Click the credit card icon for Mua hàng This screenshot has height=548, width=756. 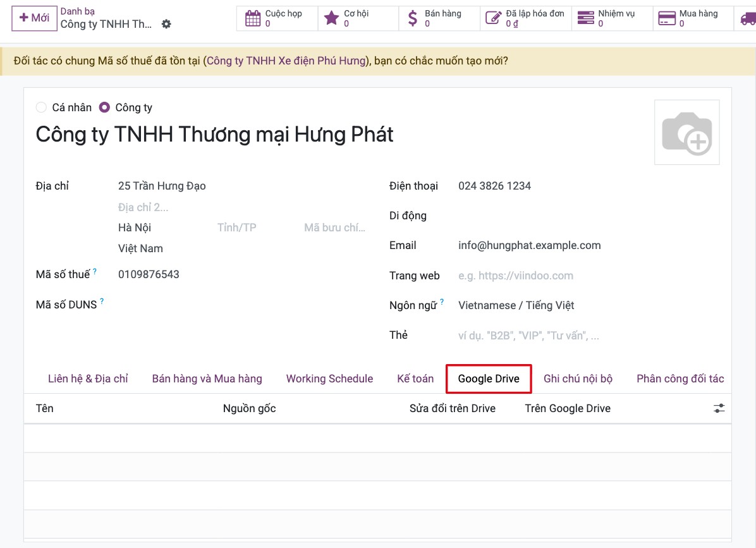[667, 18]
